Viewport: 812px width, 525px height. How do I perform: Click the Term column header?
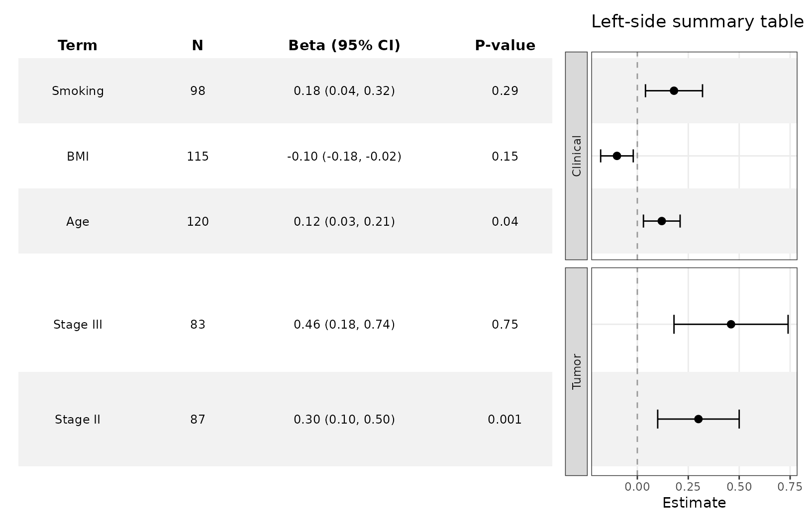78,46
